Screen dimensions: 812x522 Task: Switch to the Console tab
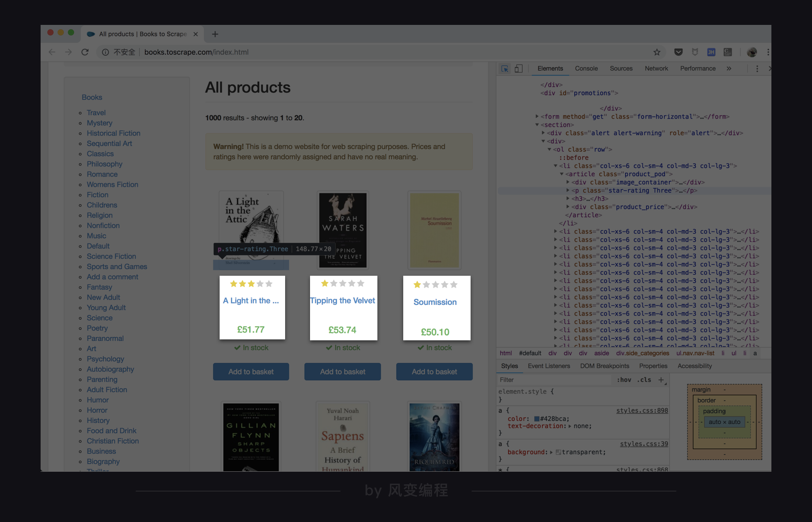586,68
